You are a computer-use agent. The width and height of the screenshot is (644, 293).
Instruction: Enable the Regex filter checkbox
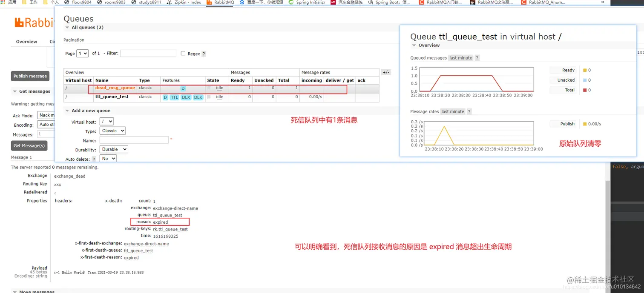(x=183, y=54)
